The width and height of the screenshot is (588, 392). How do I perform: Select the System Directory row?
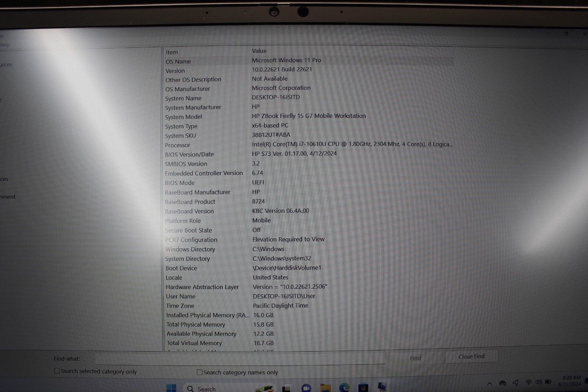pyautogui.click(x=309, y=259)
